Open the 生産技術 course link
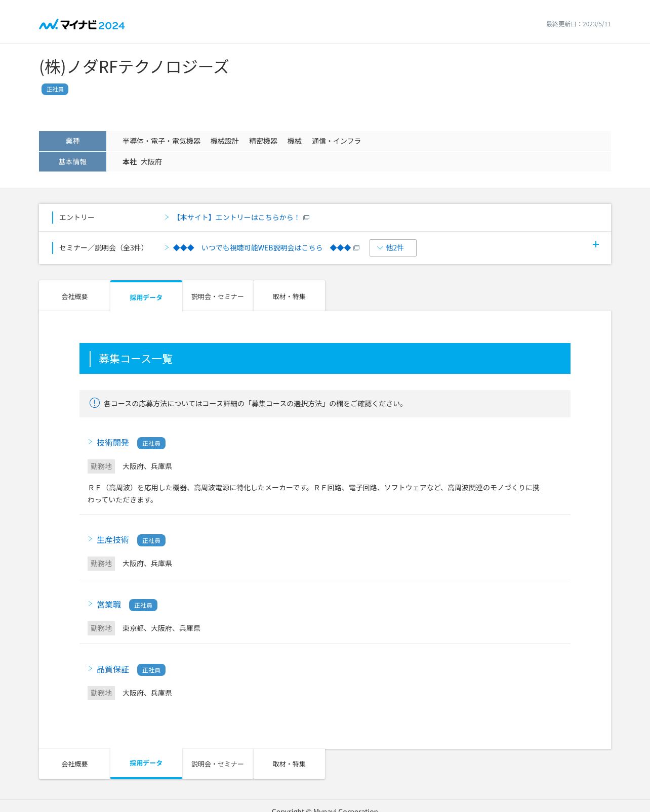 pos(113,540)
